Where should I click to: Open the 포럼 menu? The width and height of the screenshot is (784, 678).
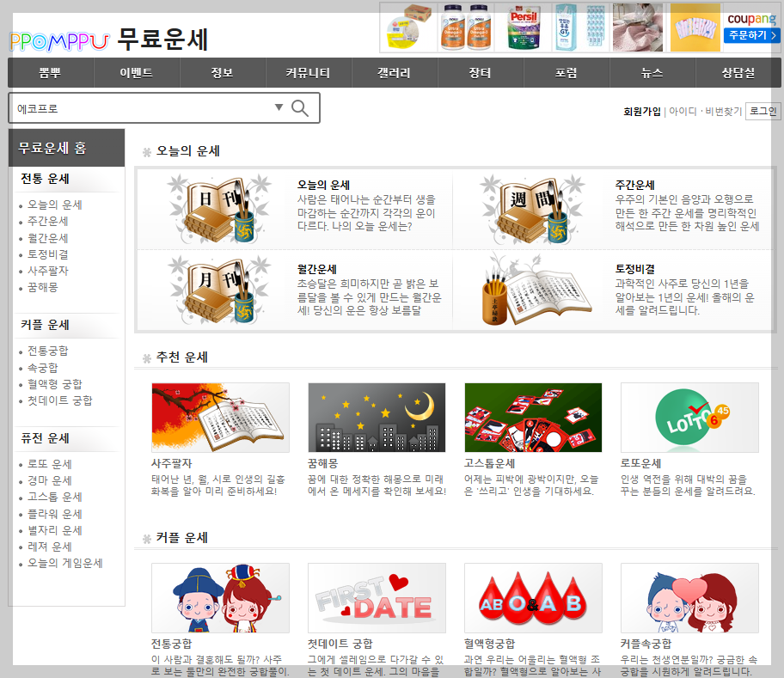coord(567,73)
